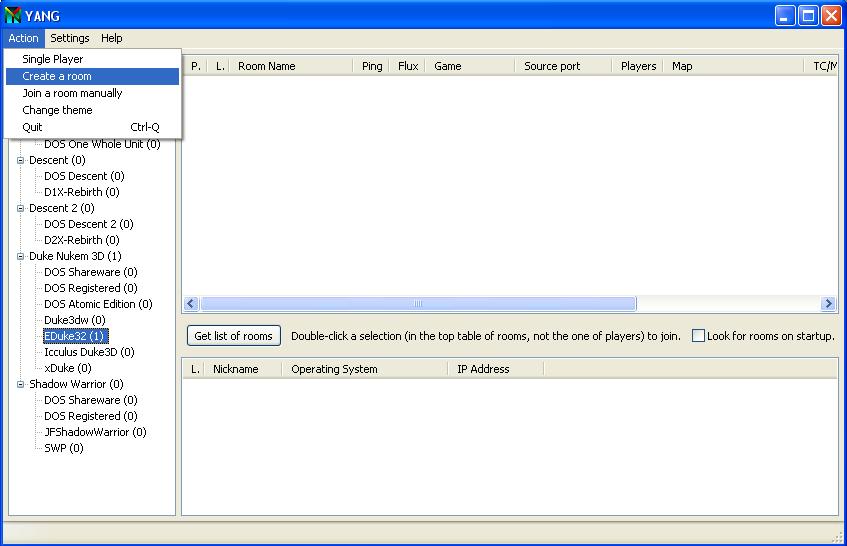
Task: Click the Source port column header
Action: click(x=562, y=66)
